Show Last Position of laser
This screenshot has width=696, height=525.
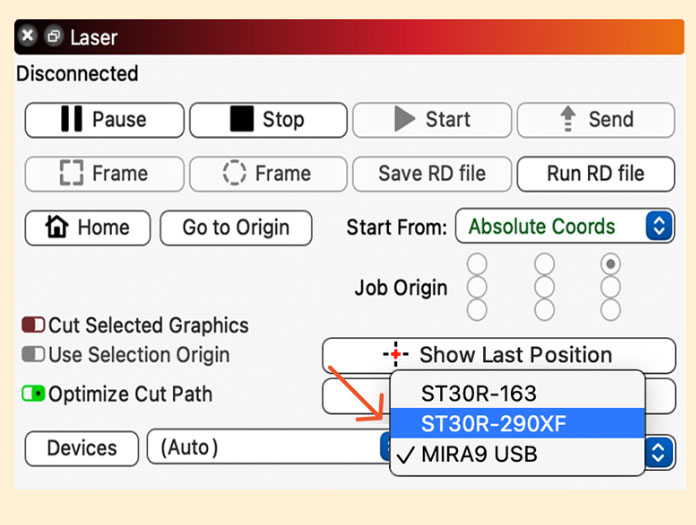[x=498, y=355]
